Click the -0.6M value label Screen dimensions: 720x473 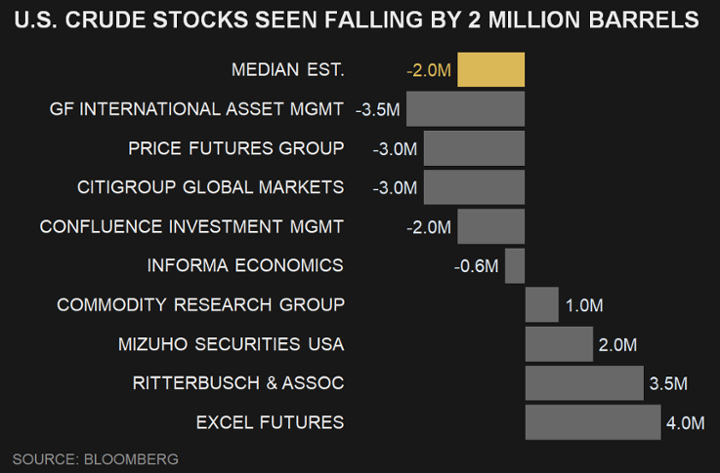pos(476,266)
